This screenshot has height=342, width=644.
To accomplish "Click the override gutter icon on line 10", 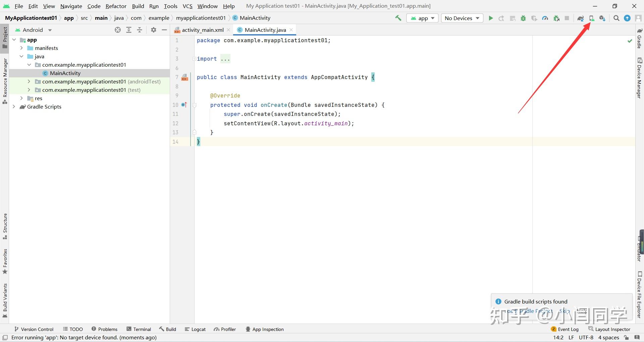I will pos(184,105).
